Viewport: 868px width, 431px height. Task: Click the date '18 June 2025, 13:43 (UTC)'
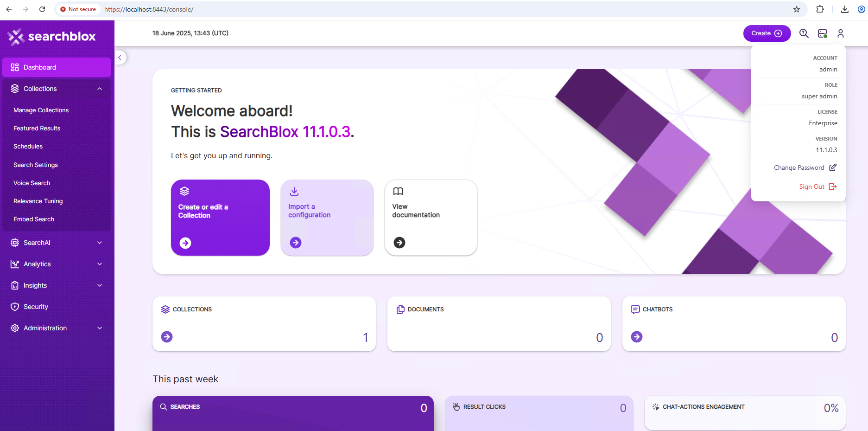tap(190, 33)
